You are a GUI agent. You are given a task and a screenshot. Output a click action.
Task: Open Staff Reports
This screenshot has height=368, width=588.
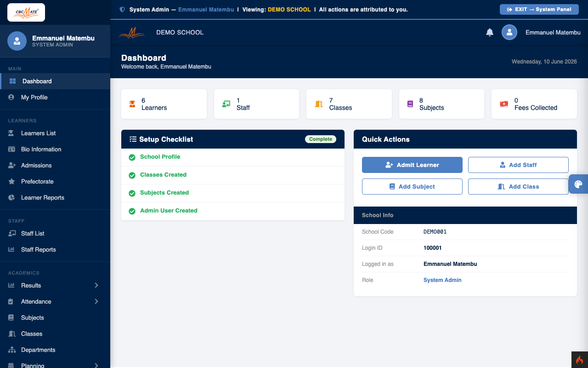pyautogui.click(x=55, y=249)
